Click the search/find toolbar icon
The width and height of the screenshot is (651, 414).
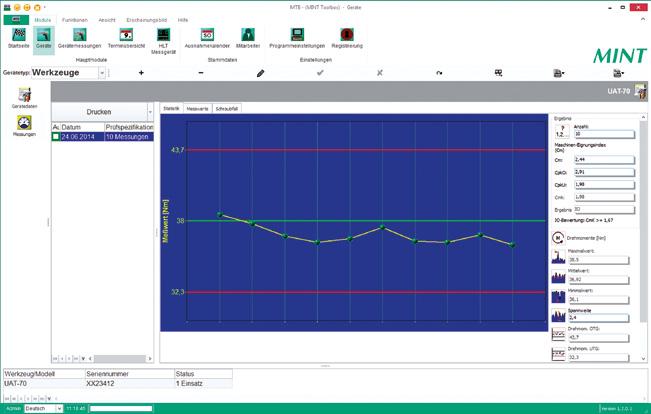[x=499, y=73]
